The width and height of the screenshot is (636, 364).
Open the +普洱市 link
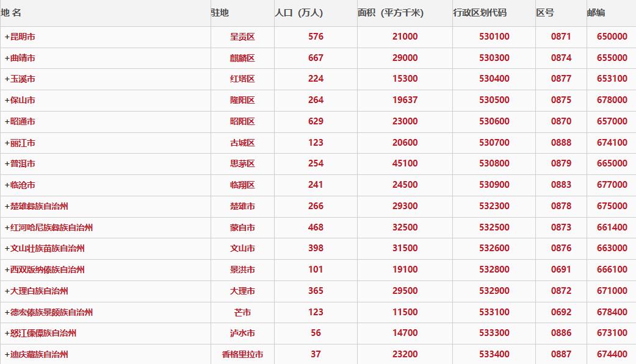[20, 164]
